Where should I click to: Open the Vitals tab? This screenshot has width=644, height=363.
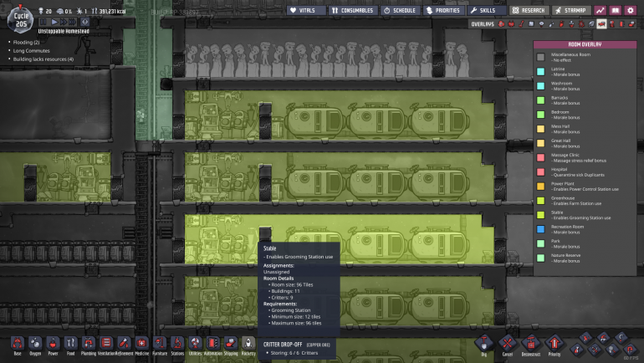pyautogui.click(x=305, y=11)
